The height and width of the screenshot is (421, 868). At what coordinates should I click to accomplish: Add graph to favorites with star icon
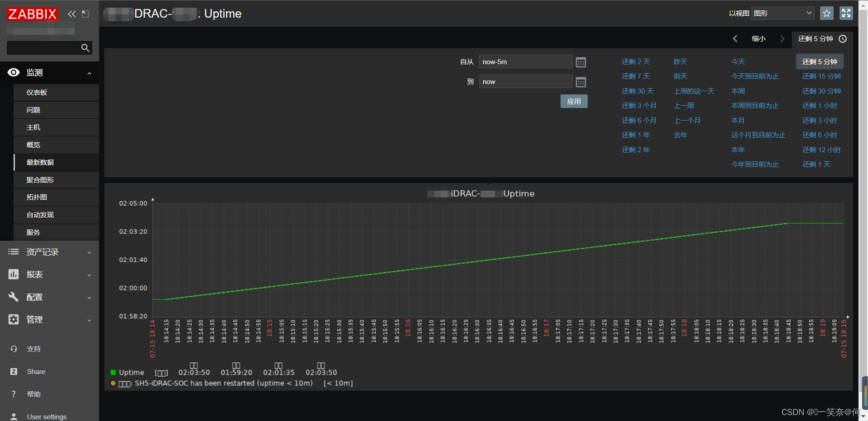pyautogui.click(x=827, y=13)
